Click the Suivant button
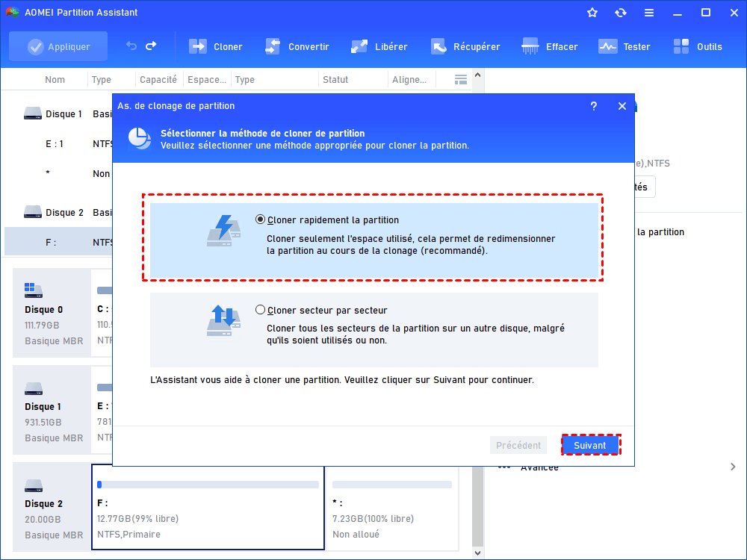This screenshot has width=747, height=560. coord(590,445)
